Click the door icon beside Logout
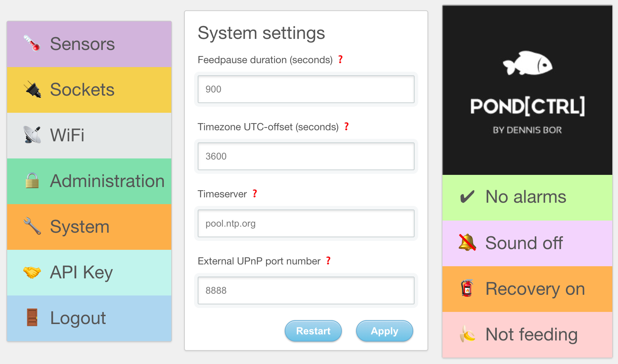Viewport: 618px width, 364px height. [32, 318]
